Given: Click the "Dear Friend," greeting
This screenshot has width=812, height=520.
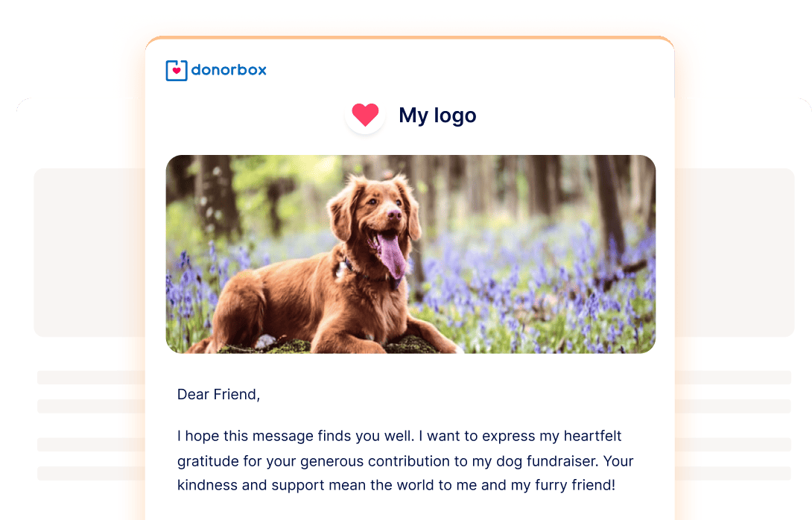Looking at the screenshot, I should (218, 394).
